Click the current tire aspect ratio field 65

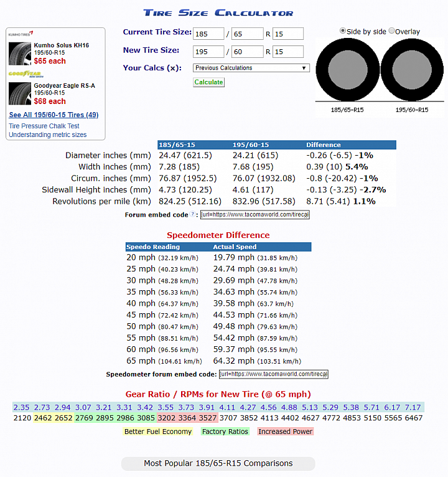pyautogui.click(x=248, y=34)
